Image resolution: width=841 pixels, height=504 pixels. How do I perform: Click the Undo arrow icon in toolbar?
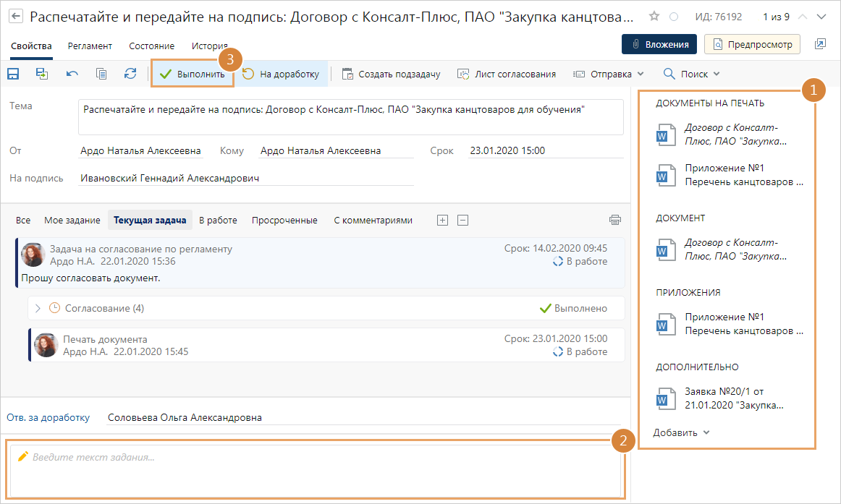(72, 74)
